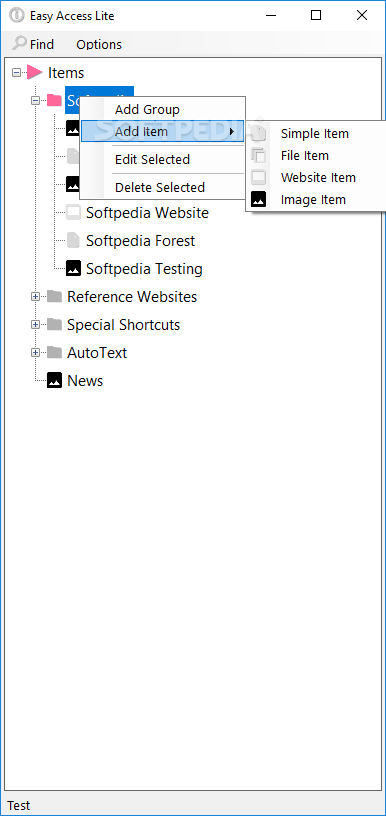Select the Special Shortcuts label

tap(123, 325)
